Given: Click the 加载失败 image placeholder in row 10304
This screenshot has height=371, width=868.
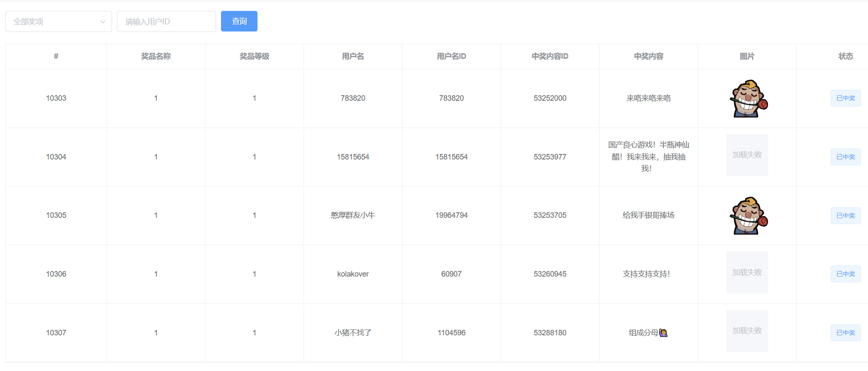Looking at the screenshot, I should point(747,155).
